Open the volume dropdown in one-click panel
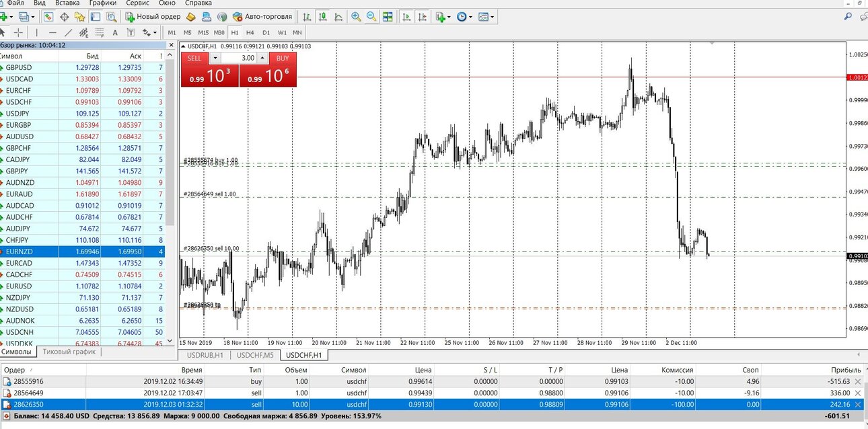This screenshot has height=429, width=868. point(215,58)
